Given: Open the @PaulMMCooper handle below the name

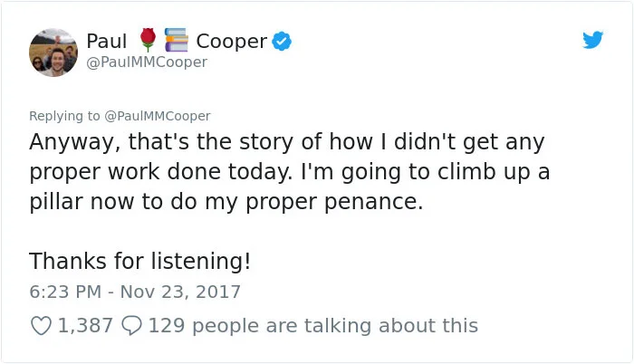Looking at the screenshot, I should (147, 62).
